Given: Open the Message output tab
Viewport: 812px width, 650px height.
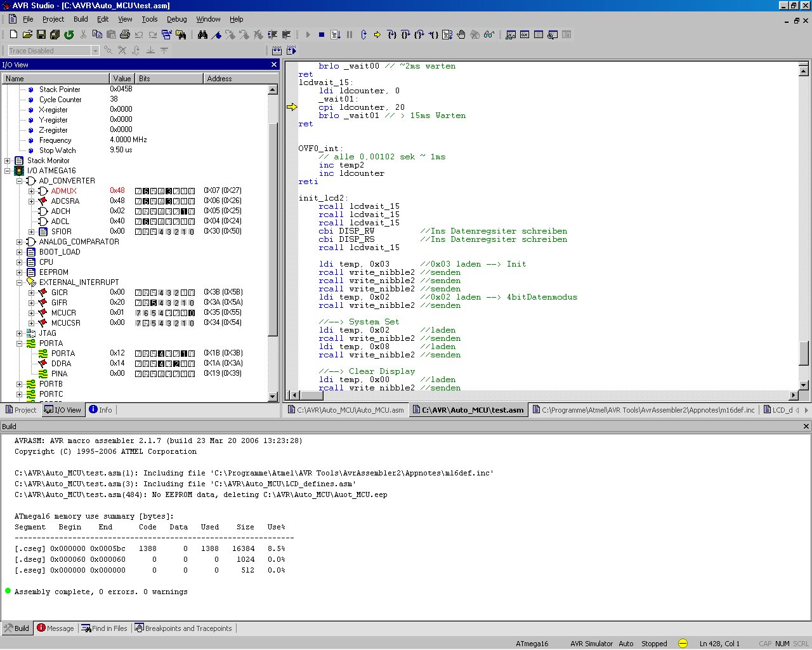Looking at the screenshot, I should (55, 628).
